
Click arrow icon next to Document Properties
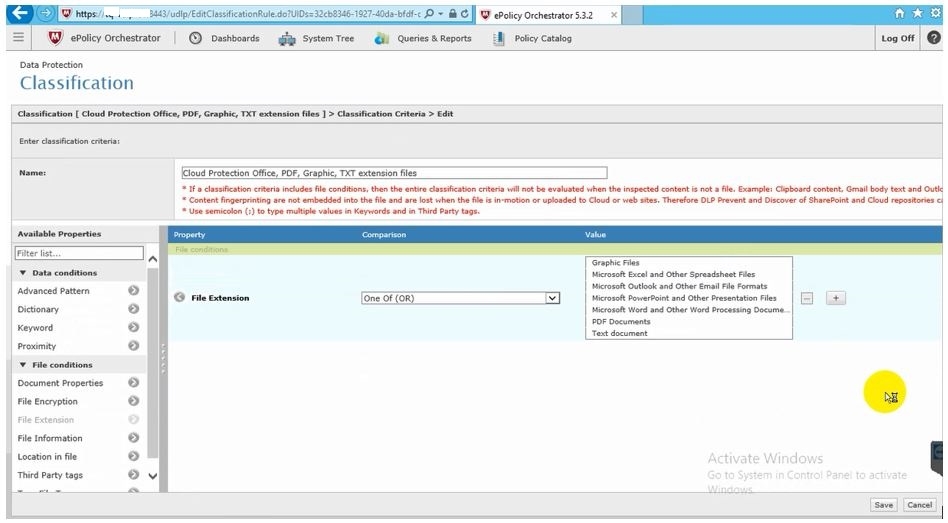(x=133, y=383)
